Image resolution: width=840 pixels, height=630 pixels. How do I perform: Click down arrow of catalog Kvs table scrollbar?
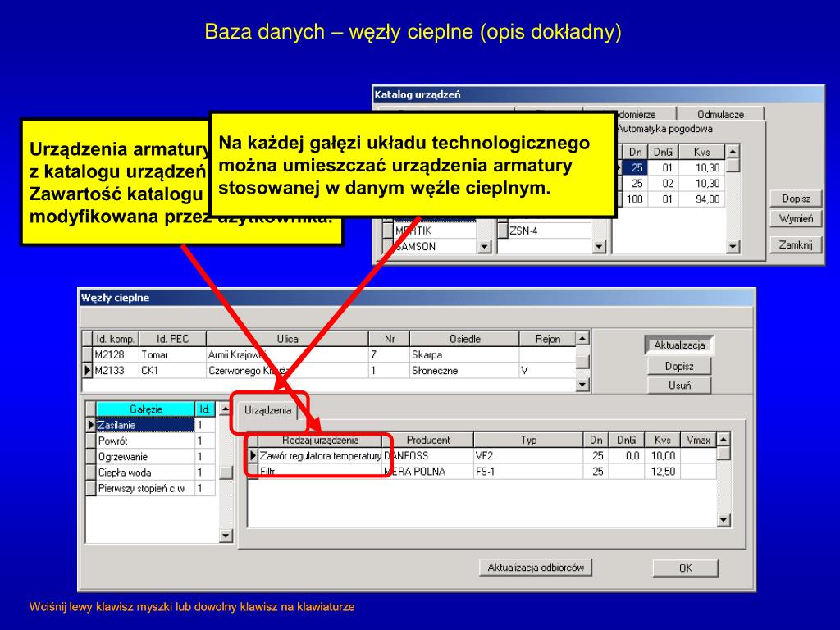point(733,246)
